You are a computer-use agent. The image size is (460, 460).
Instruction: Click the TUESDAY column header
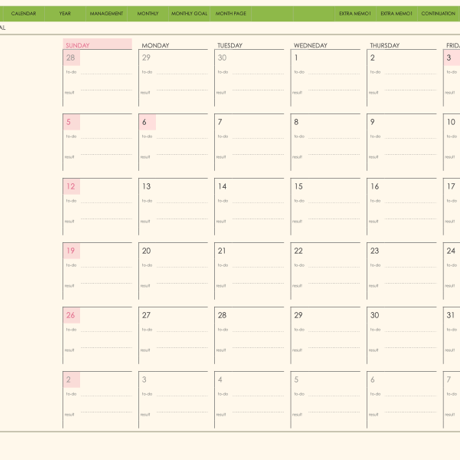point(230,45)
